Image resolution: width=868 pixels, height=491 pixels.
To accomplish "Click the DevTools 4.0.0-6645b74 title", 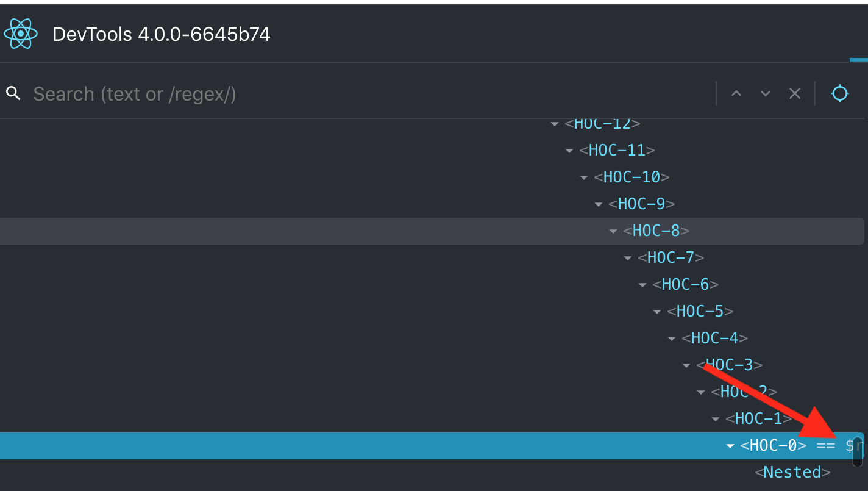I will point(161,34).
